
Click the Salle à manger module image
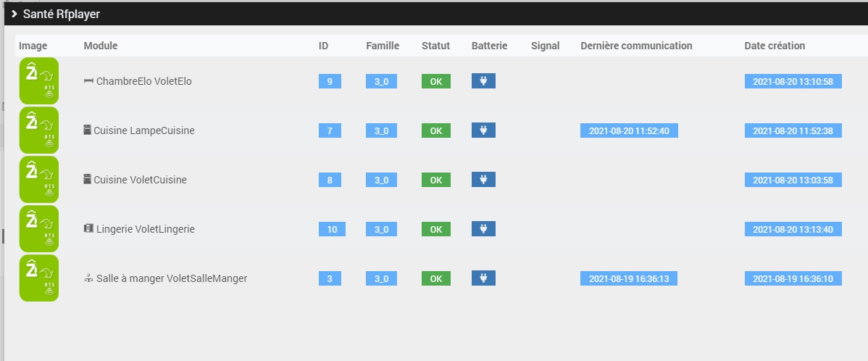click(x=38, y=278)
